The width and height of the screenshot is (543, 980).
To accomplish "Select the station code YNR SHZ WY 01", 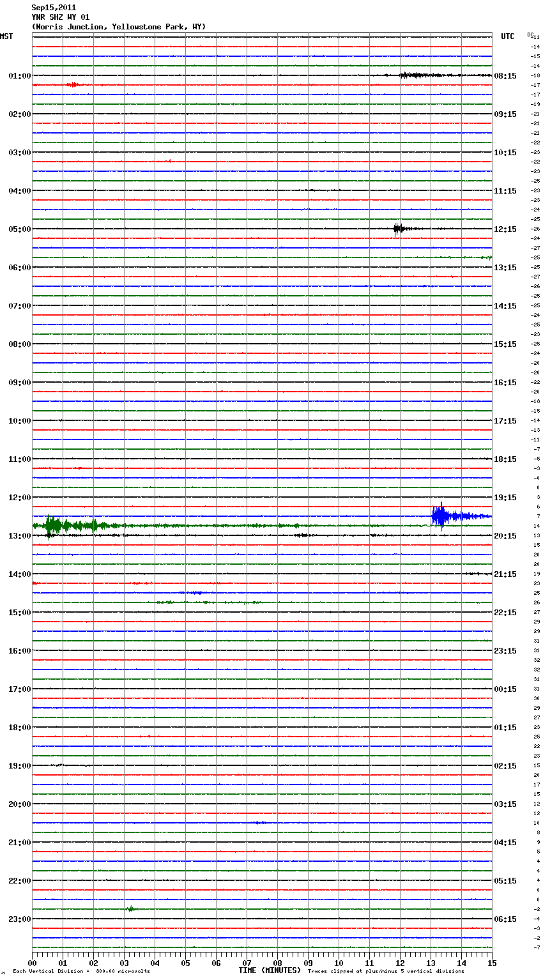I will point(61,17).
